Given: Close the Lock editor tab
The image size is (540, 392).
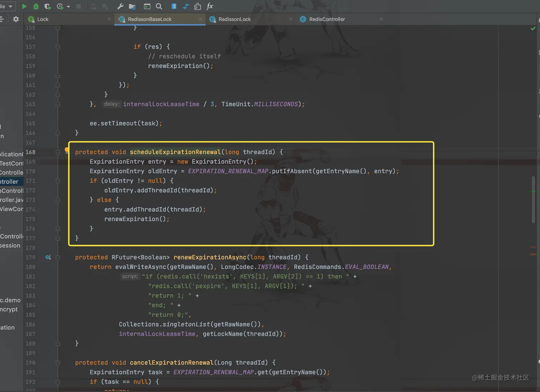Looking at the screenshot, I should pyautogui.click(x=109, y=19).
